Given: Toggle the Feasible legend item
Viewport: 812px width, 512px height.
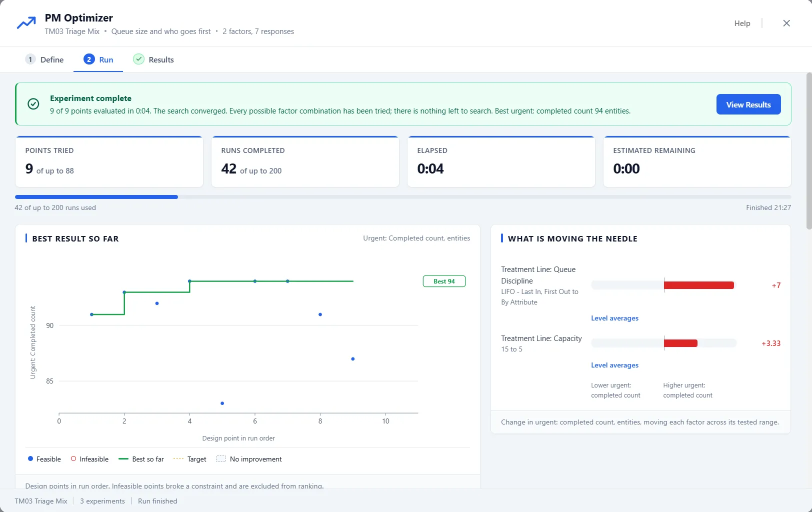Looking at the screenshot, I should (x=44, y=459).
